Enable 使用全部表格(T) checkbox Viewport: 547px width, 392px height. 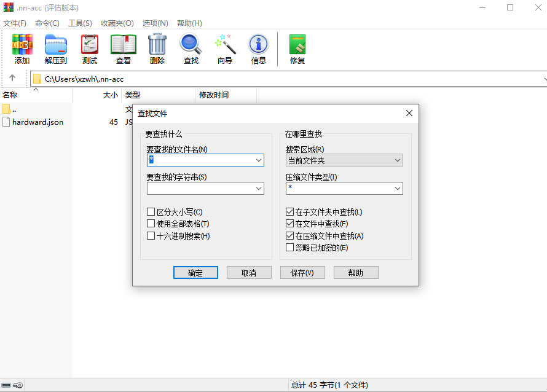click(151, 224)
